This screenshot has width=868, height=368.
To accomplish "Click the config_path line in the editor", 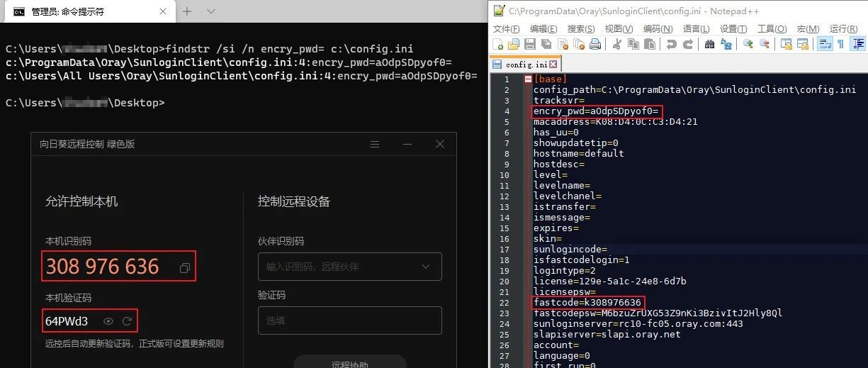I will point(695,90).
